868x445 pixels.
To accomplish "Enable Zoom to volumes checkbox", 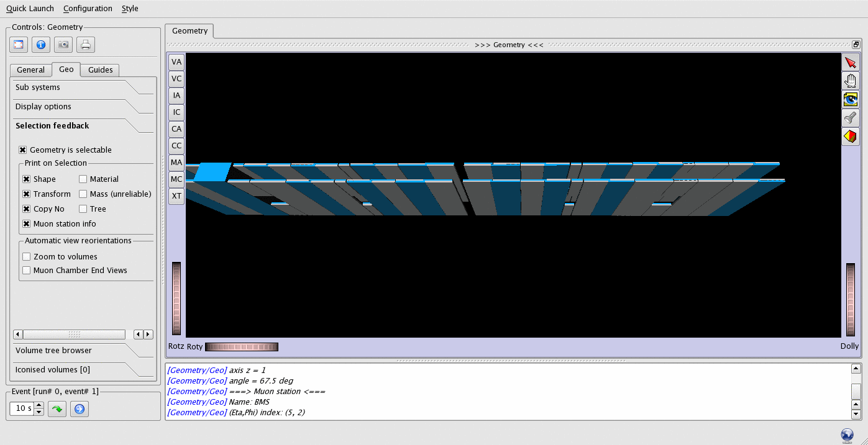I will click(x=27, y=257).
